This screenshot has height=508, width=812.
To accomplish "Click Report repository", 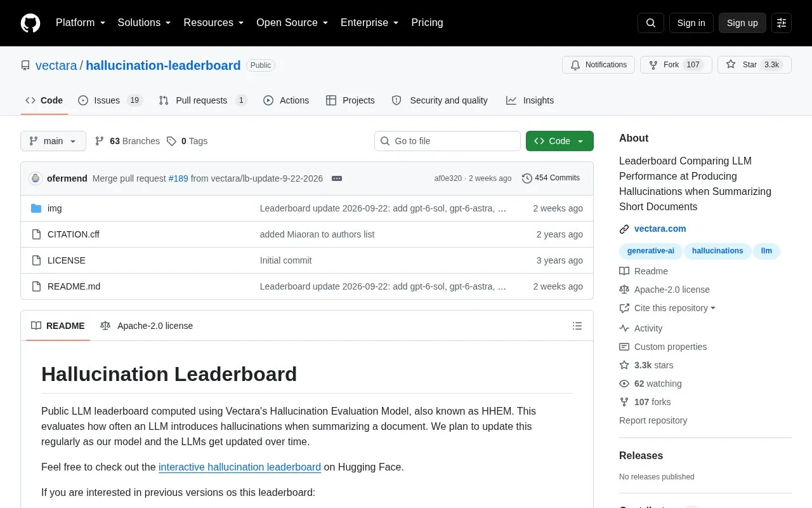I will click(x=653, y=420).
